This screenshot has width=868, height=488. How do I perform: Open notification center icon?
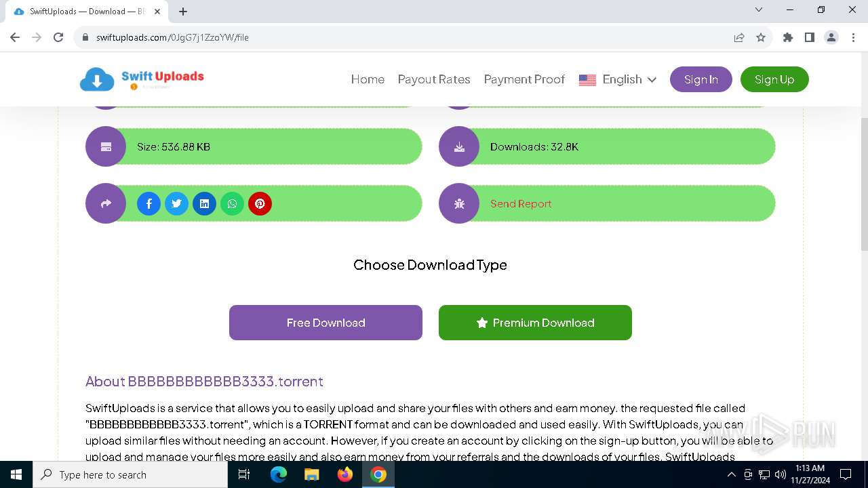coord(846,474)
